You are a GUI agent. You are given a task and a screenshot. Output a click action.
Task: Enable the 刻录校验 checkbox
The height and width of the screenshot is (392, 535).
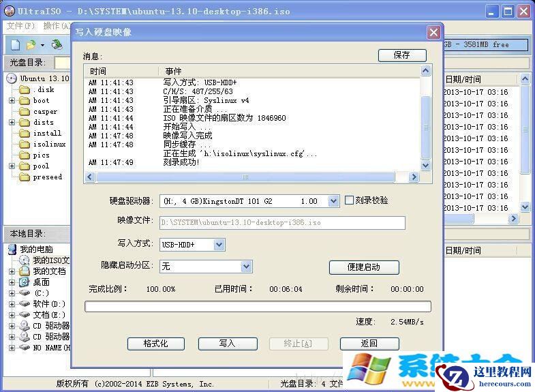349,200
